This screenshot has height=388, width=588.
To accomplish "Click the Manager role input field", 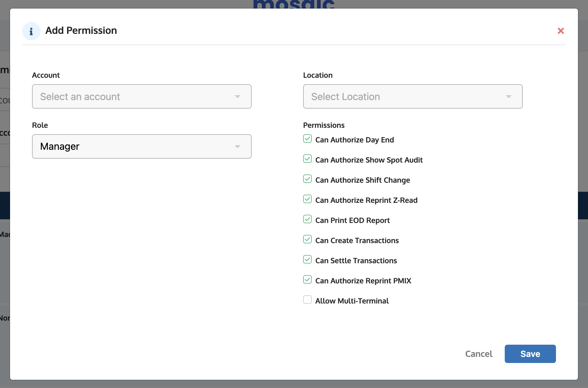I will click(122, 146).
